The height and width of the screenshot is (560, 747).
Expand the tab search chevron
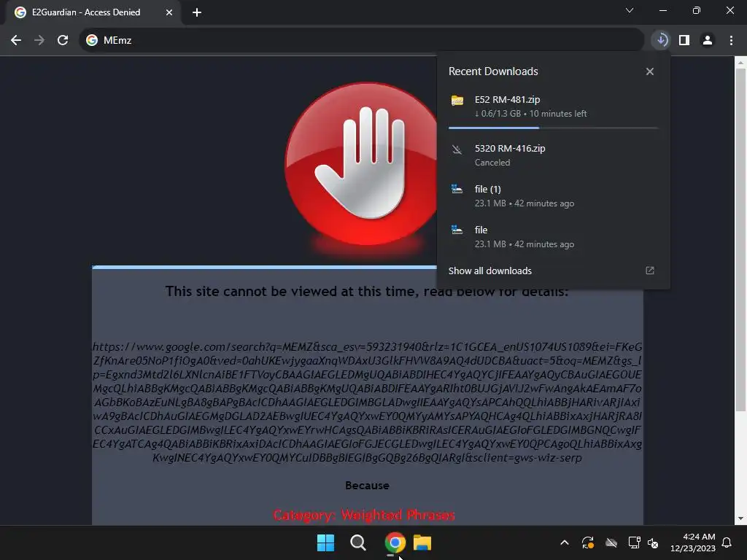(x=630, y=10)
